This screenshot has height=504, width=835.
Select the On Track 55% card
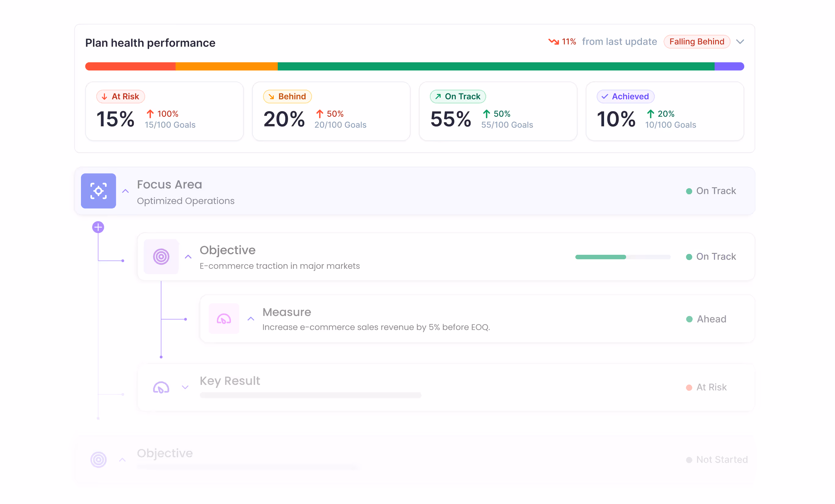click(497, 111)
